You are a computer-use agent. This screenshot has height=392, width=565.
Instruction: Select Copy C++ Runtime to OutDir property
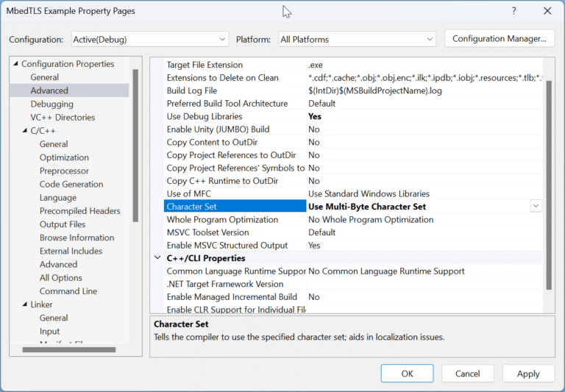(x=222, y=181)
